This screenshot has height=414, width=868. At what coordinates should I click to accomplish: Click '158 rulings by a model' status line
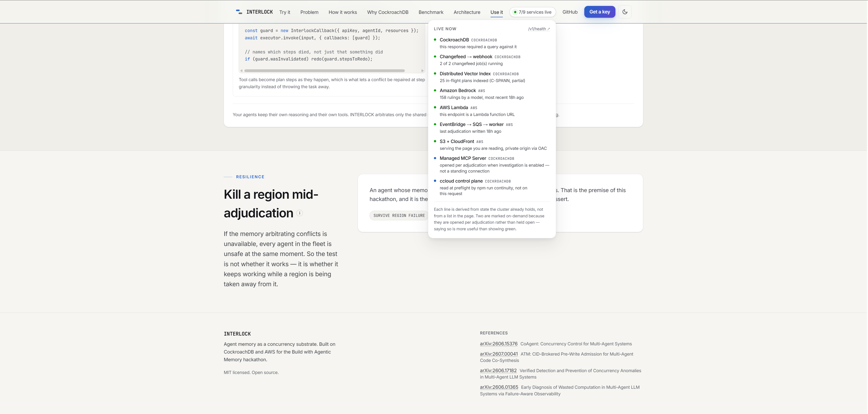tap(481, 98)
